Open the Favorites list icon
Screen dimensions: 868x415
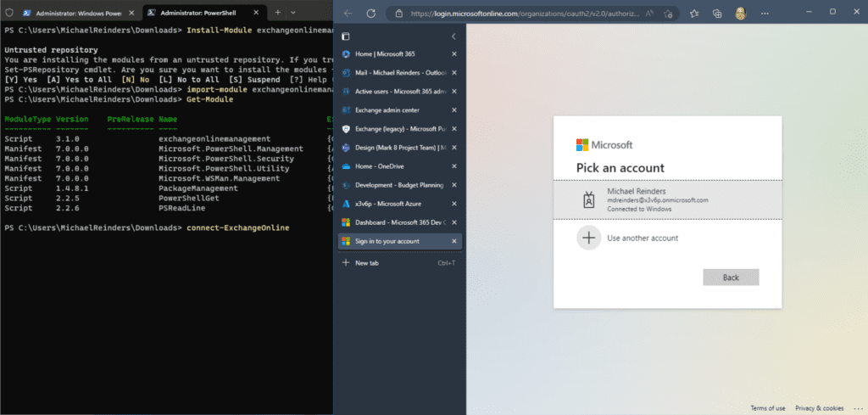tap(695, 14)
